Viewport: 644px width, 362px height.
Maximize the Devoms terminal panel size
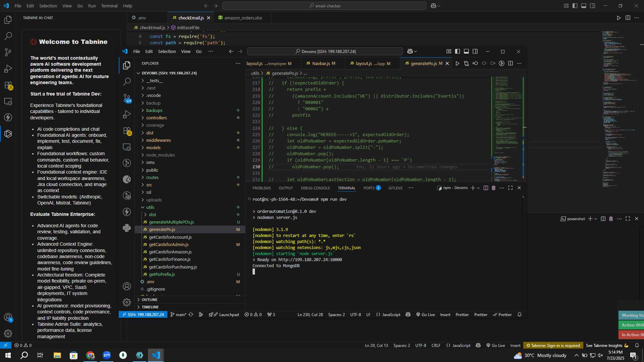click(511, 188)
